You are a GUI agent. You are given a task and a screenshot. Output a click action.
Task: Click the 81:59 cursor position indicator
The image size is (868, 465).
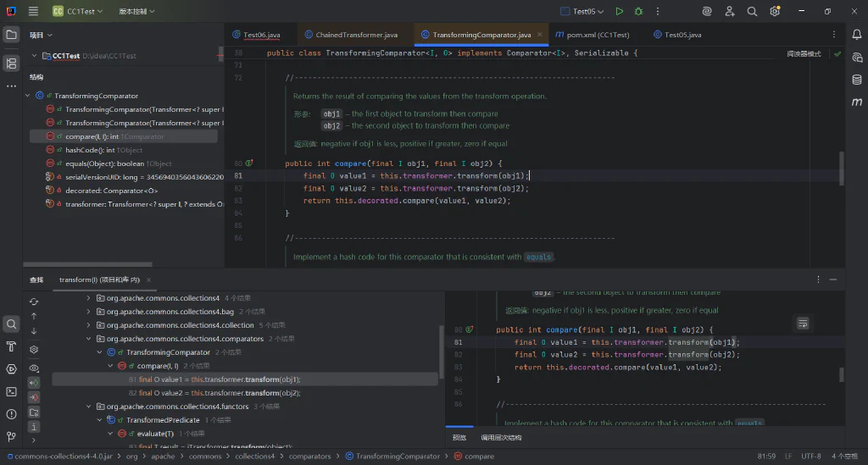click(x=766, y=457)
